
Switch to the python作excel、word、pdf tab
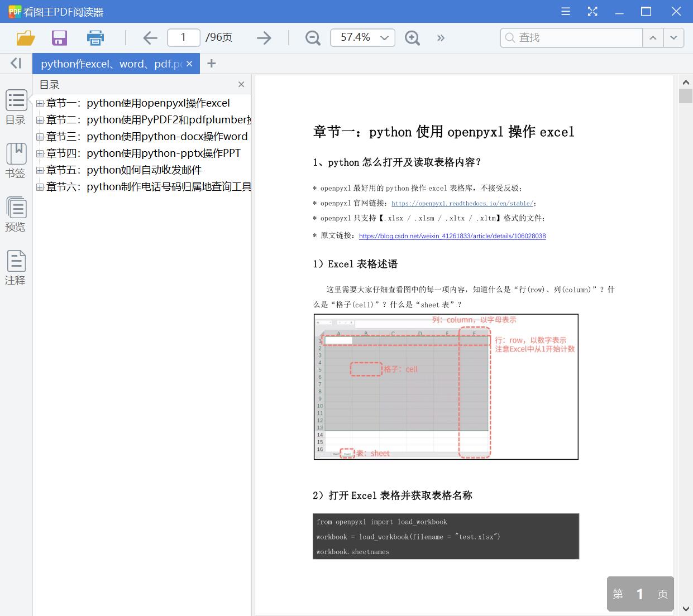(110, 63)
